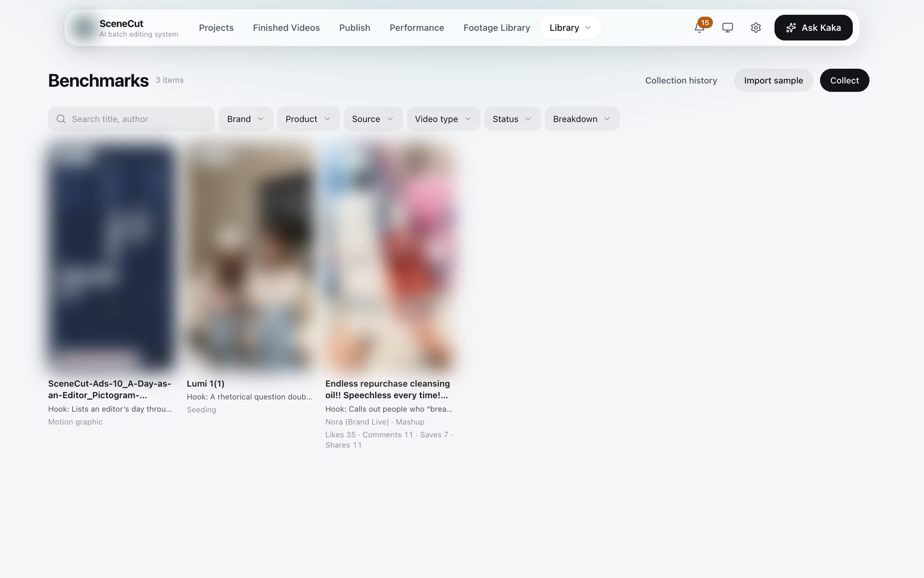
Task: Click the title "SceneCut-Ads-10_A-Day-as-an-Editor_Pictogram-..."
Action: pos(110,389)
